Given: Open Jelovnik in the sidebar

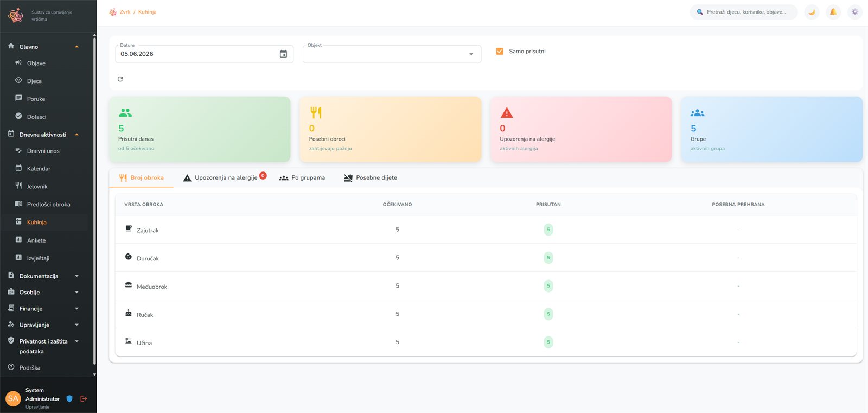Looking at the screenshot, I should (x=37, y=187).
